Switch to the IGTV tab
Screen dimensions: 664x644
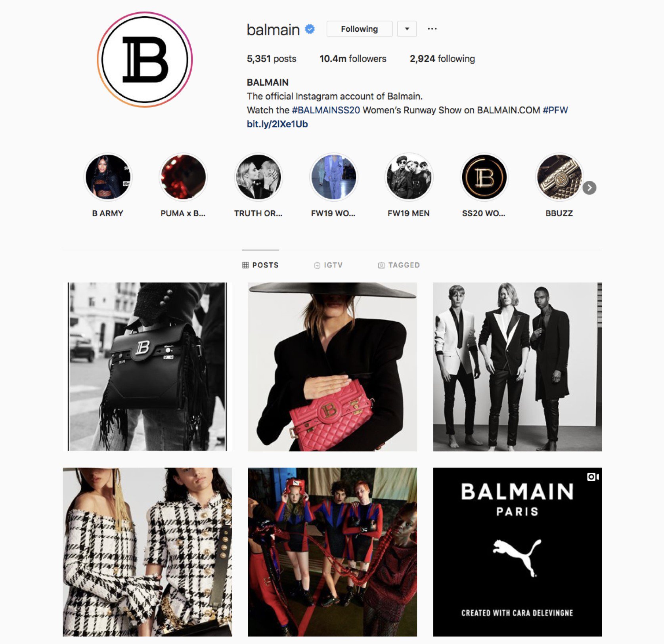tap(328, 265)
